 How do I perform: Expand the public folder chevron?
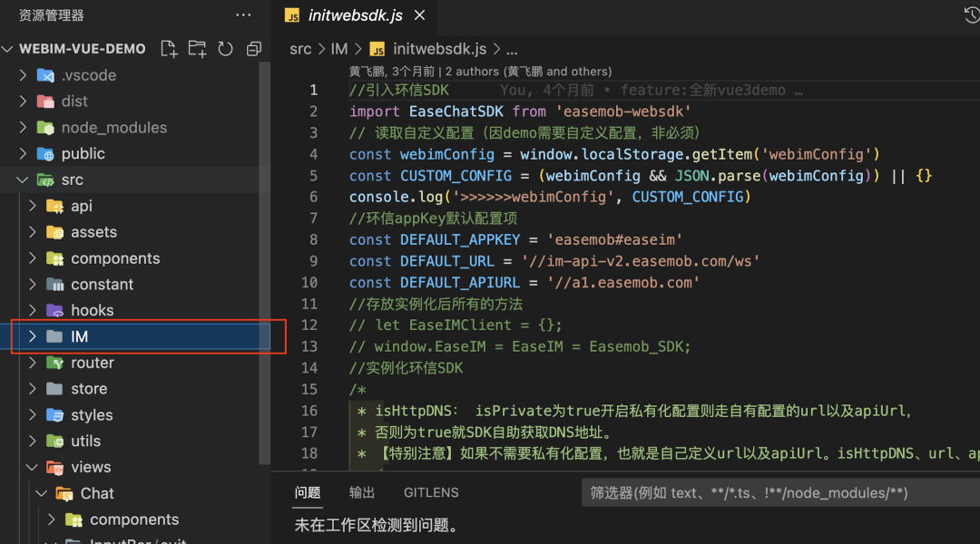tap(23, 153)
